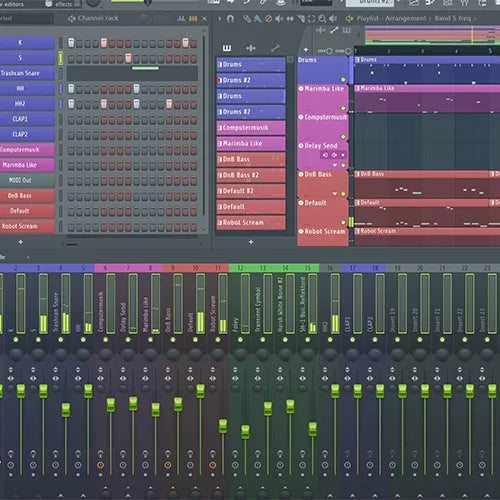Open the channel filter dropdown left of Channel rack

tap(26, 18)
